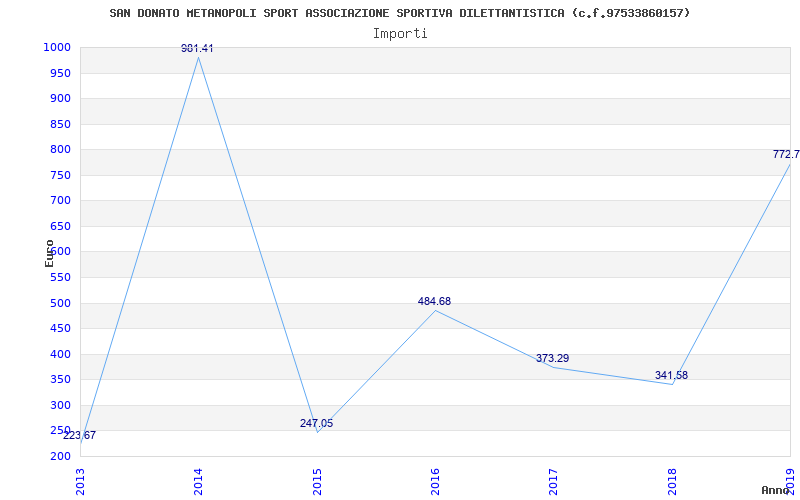
Task: Click the 950 y-axis value
Action: [x=60, y=73]
